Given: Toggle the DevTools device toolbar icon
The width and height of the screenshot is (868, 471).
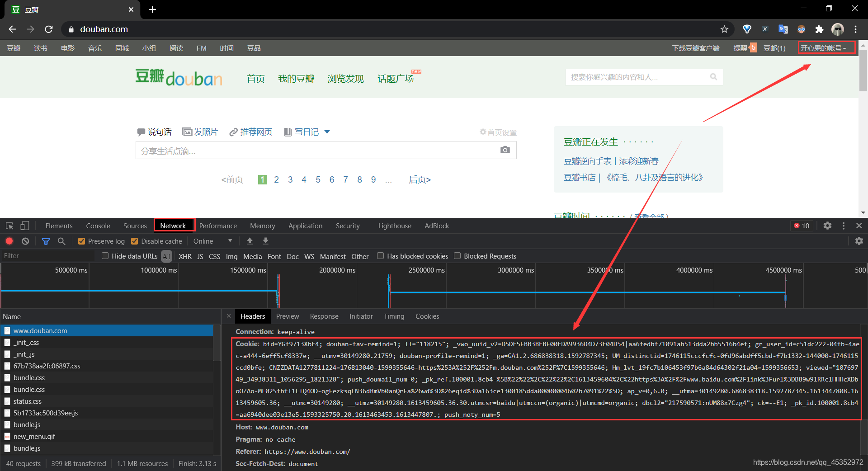Looking at the screenshot, I should 25,226.
